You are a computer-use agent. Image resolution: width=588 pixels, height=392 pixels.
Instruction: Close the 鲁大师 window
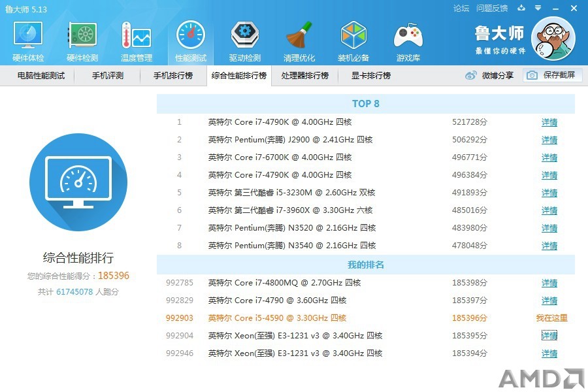[574, 8]
